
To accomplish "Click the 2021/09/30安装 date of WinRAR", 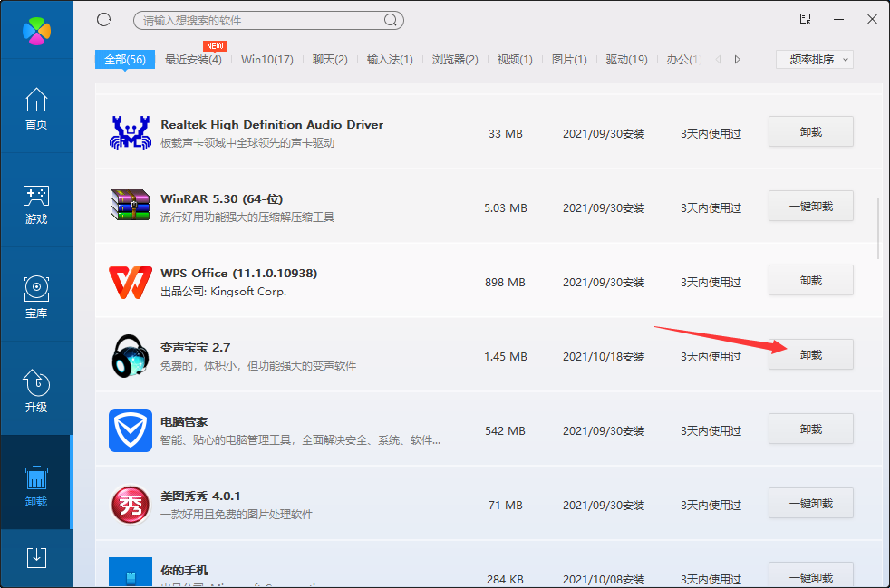I will (604, 208).
